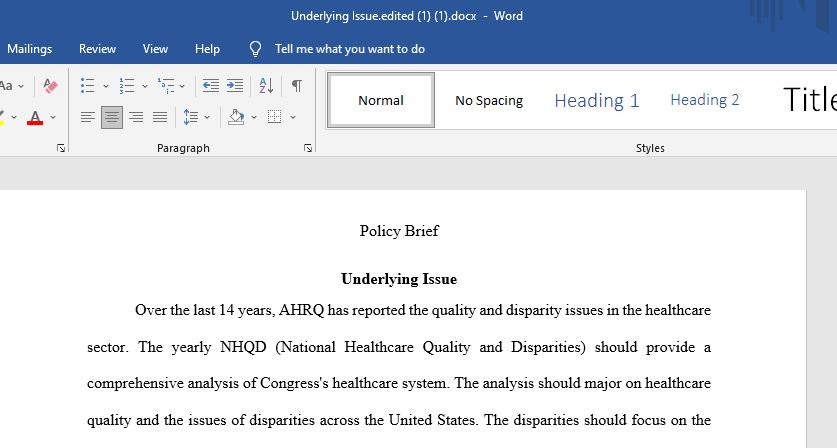Apply the Heading 1 style
This screenshot has width=837, height=448.
click(597, 100)
